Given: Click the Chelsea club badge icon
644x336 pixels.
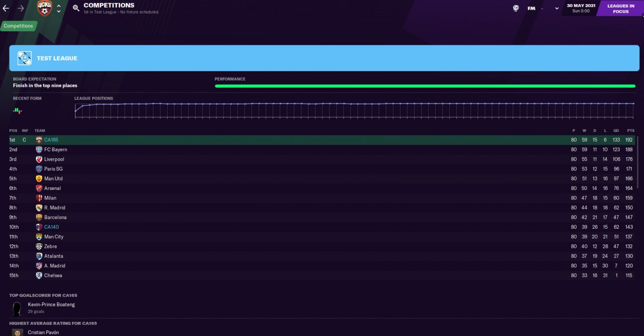Looking at the screenshot, I should (x=39, y=276).
